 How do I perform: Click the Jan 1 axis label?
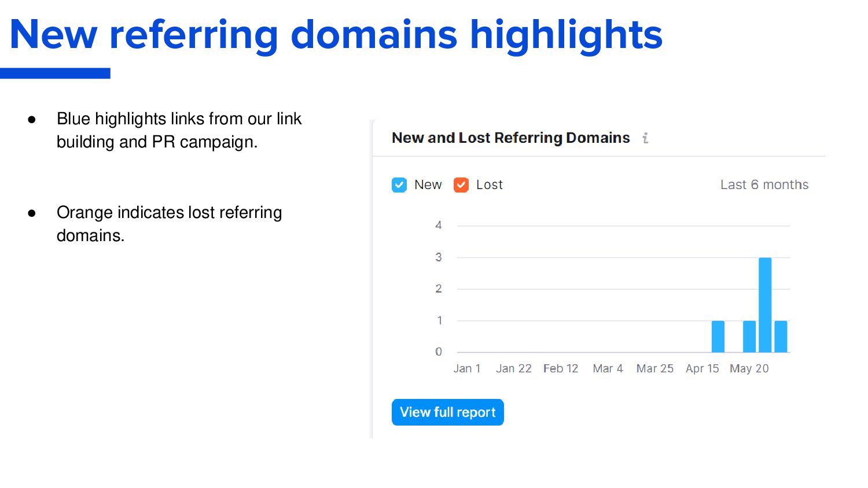[467, 369]
